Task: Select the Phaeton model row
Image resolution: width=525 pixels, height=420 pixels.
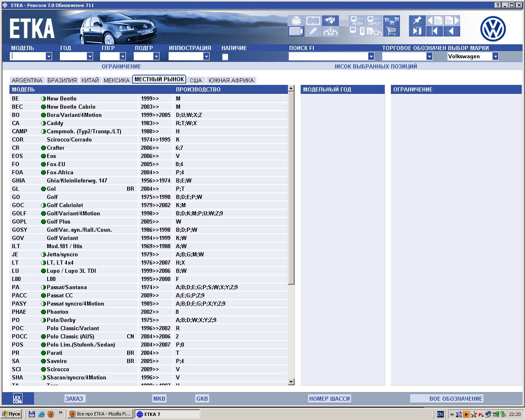Action: pos(148,312)
